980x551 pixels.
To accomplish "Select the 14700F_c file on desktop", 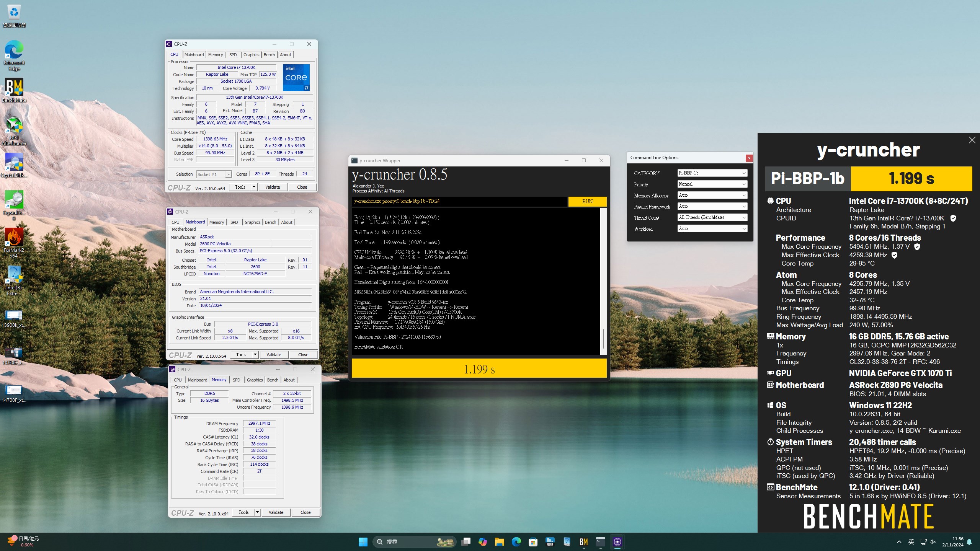I will point(14,356).
